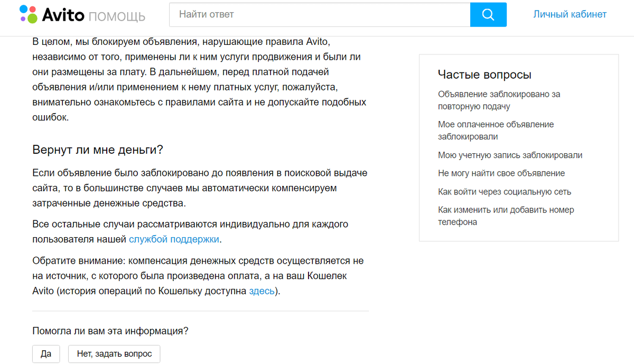Click the Вернут ли мне деньги? heading
This screenshot has width=634, height=364.
point(98,150)
